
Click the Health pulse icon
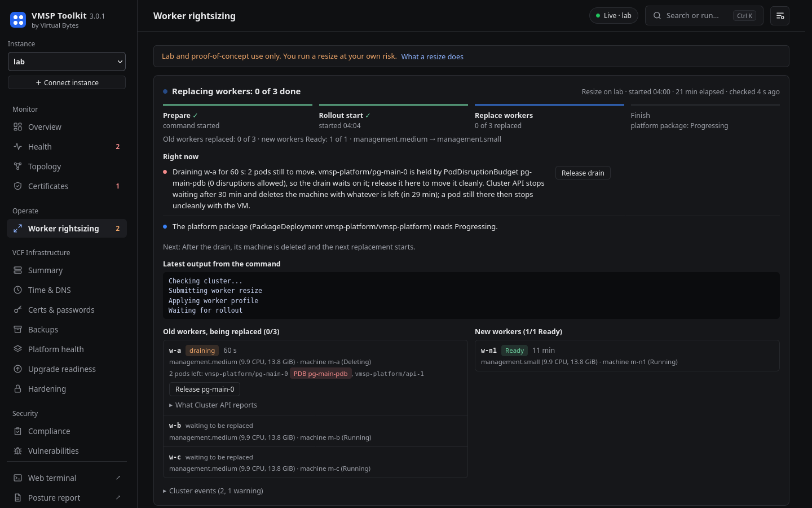(18, 147)
